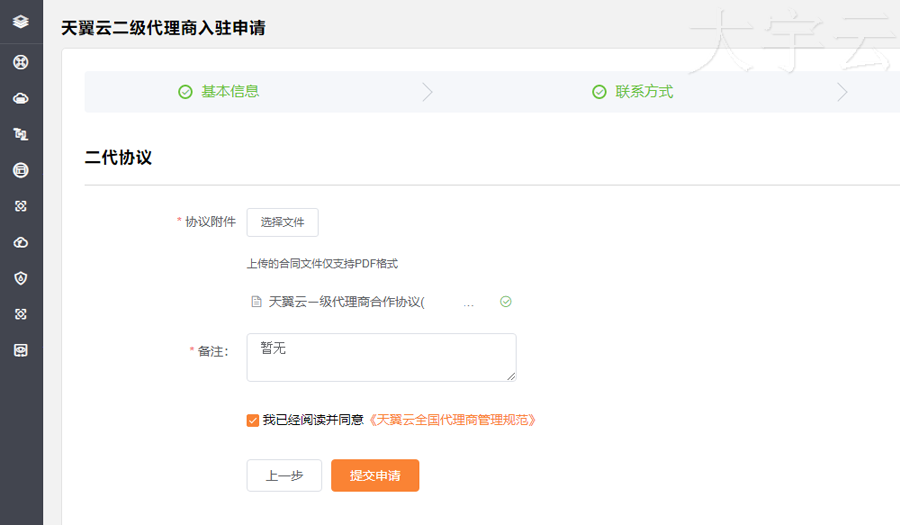This screenshot has height=525, width=900.
Task: Click the ellipsis after the uploaded file name
Action: 468,304
